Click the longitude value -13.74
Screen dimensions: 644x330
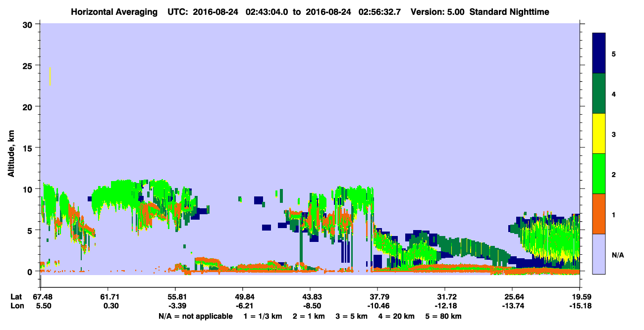click(x=512, y=306)
